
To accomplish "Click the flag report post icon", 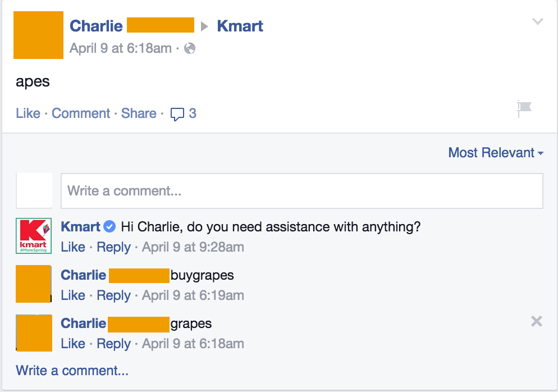I will click(x=524, y=108).
